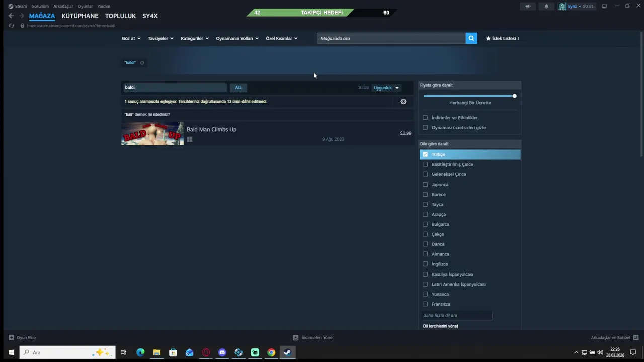Uncheck the Türkçe language filter
The height and width of the screenshot is (362, 644).
pyautogui.click(x=425, y=154)
